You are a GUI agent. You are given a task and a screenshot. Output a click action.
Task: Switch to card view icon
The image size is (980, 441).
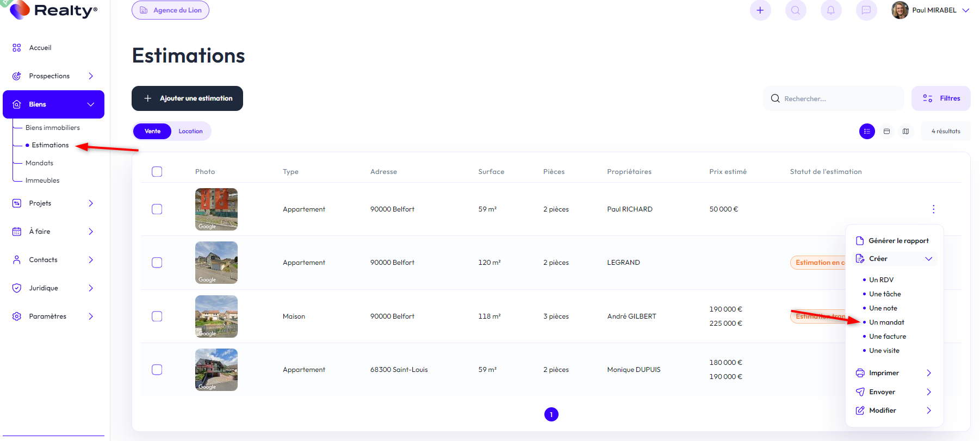pos(886,132)
